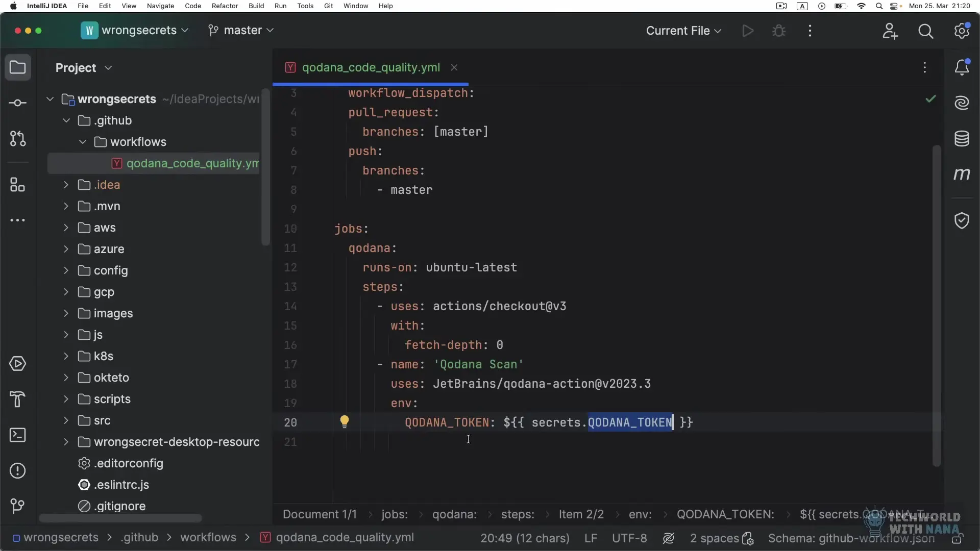
Task: Open the Services tool window
Action: coord(18,364)
